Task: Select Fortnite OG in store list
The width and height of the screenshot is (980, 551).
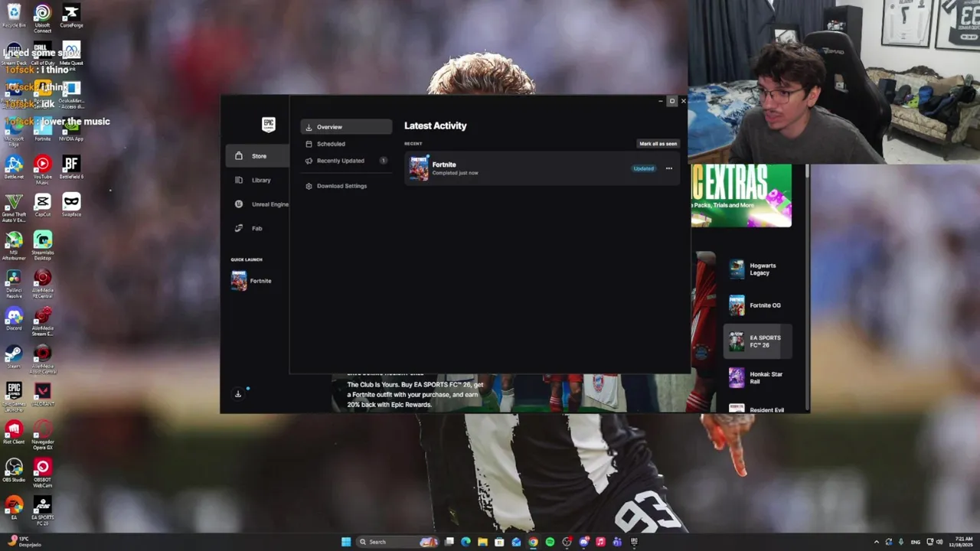Action: pos(756,305)
